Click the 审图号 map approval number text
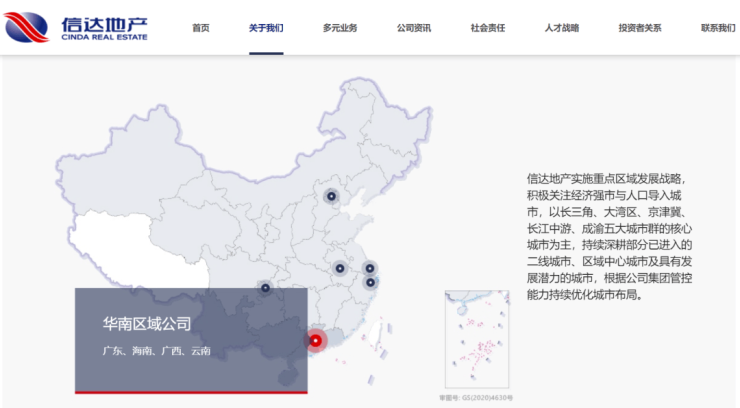Image resolution: width=740 pixels, height=408 pixels. click(476, 397)
